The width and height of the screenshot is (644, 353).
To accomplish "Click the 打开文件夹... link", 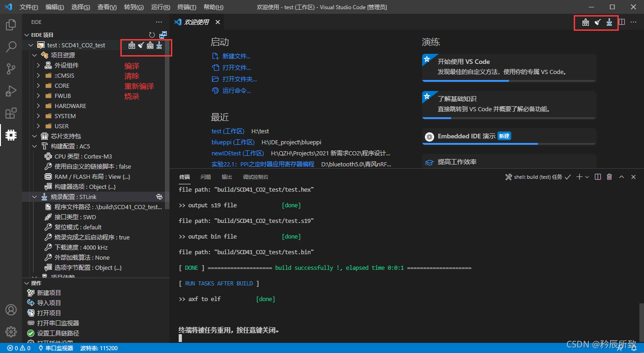I will tap(239, 79).
